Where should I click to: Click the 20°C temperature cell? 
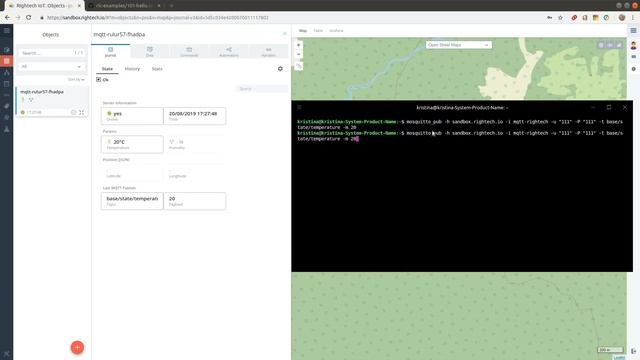pos(132,144)
